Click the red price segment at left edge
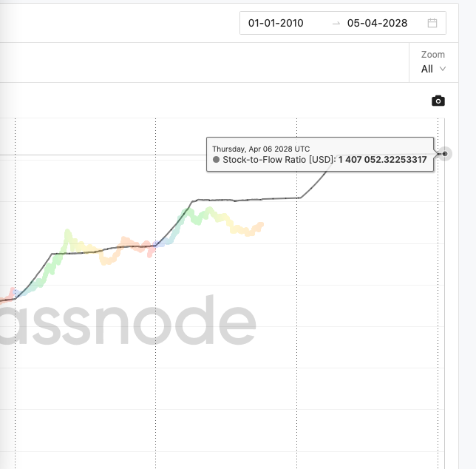Image resolution: width=476 pixels, height=469 pixels. tap(10, 294)
